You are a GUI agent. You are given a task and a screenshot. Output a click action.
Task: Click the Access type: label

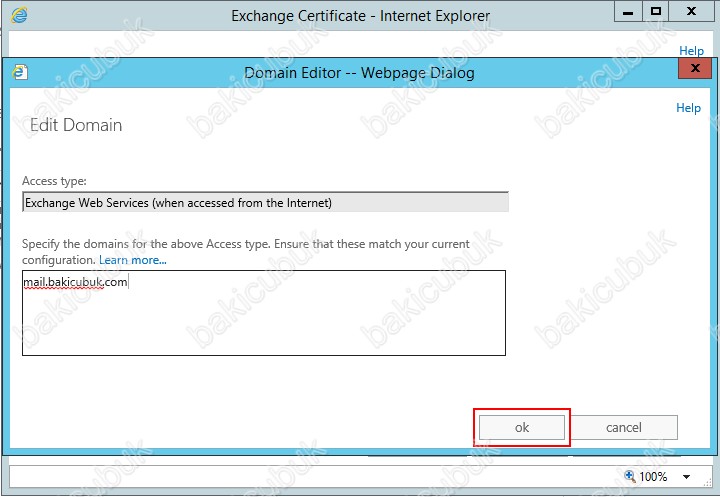coord(54,181)
